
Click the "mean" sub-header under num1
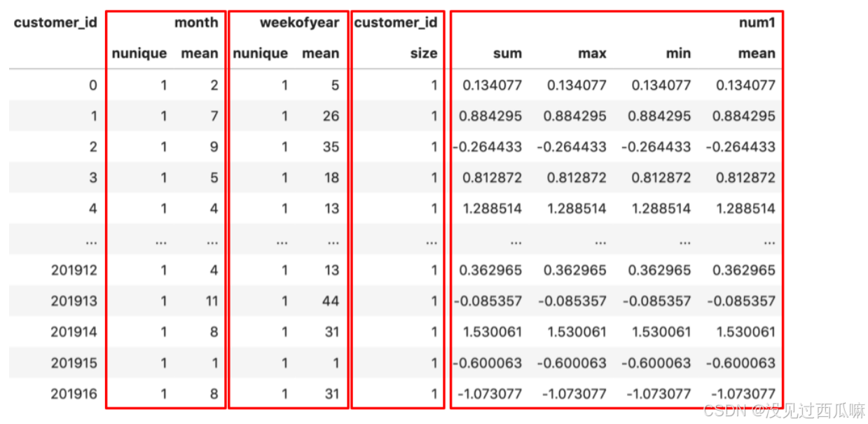pyautogui.click(x=757, y=53)
